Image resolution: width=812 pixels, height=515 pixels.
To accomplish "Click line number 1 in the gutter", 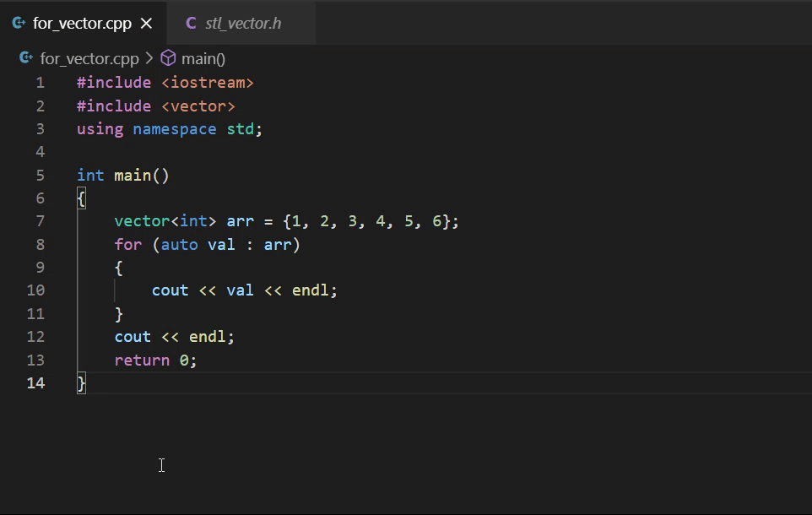I will 41,83.
